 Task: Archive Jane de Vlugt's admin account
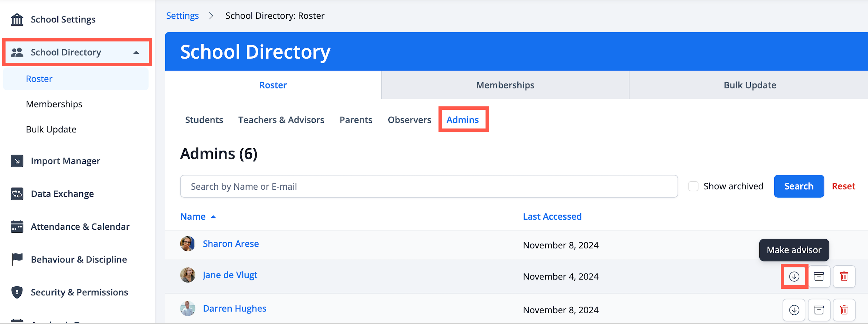click(819, 276)
